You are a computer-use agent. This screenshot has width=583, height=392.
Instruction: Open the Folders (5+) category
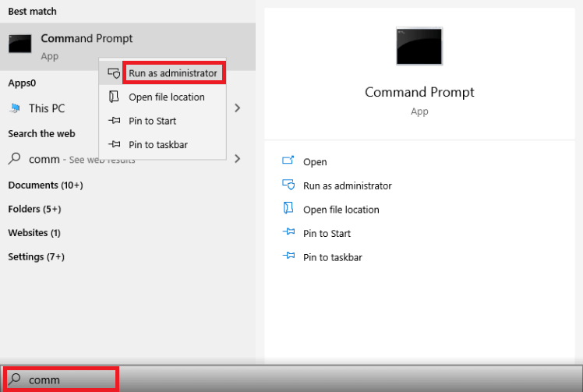click(34, 209)
